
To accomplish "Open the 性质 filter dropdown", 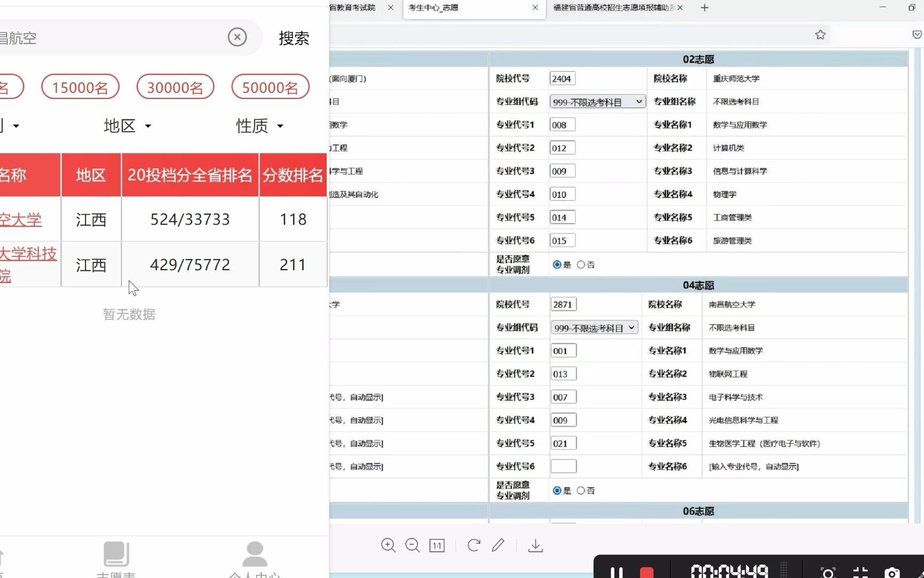I will click(260, 126).
